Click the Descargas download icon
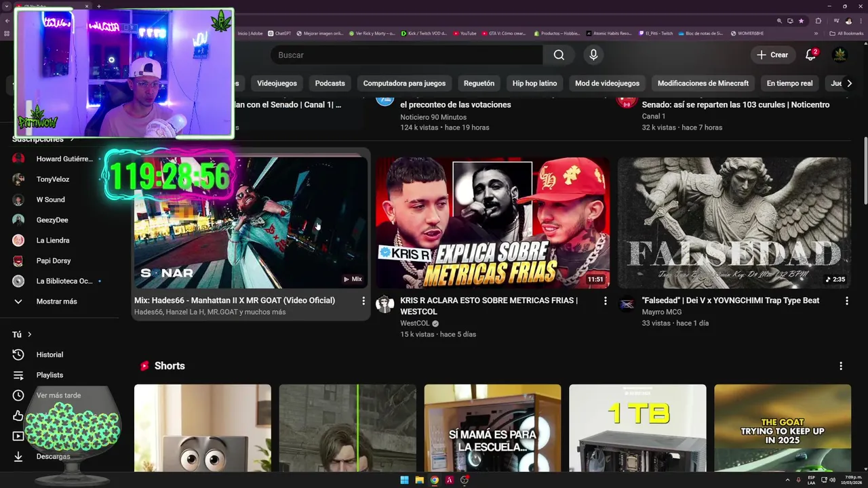 click(18, 457)
